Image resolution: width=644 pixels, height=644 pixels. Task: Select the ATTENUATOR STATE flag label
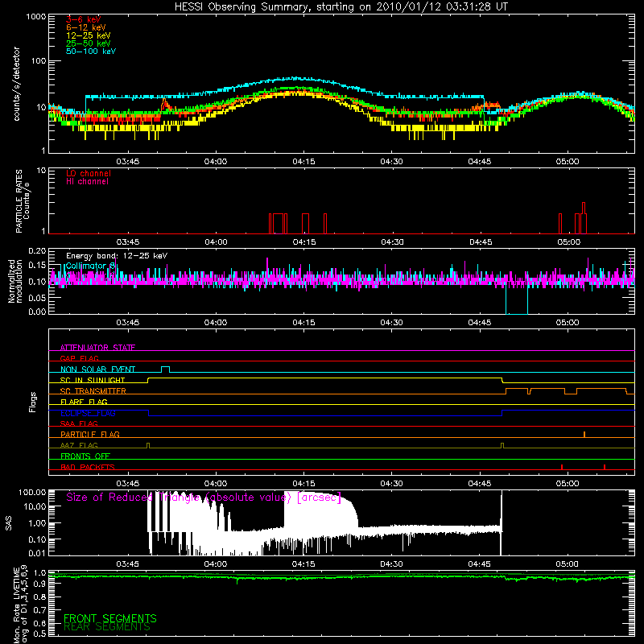(97, 348)
